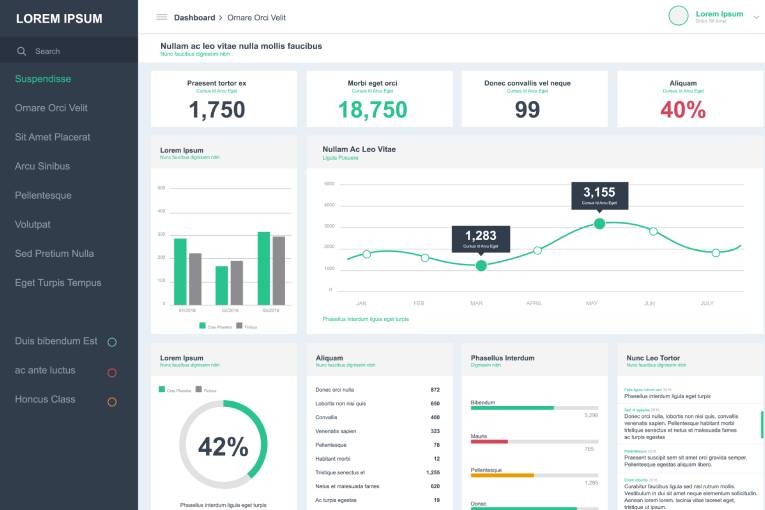Click Ac turpis egestas list row

(377, 500)
